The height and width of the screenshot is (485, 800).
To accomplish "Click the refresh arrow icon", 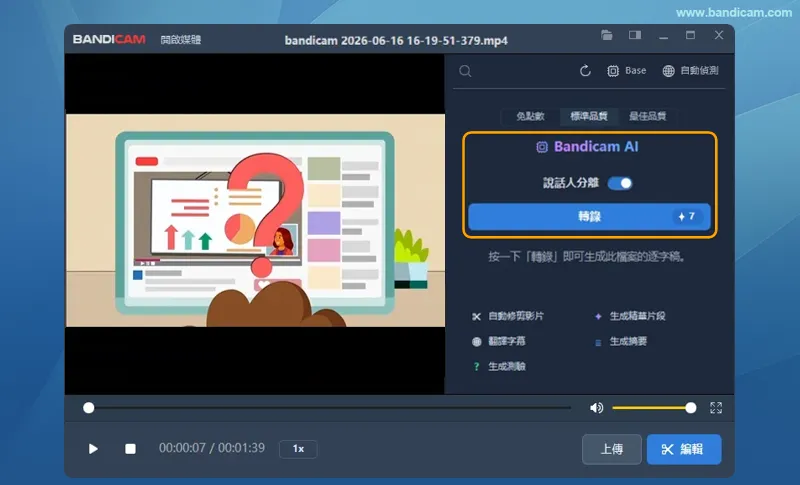I will point(585,71).
